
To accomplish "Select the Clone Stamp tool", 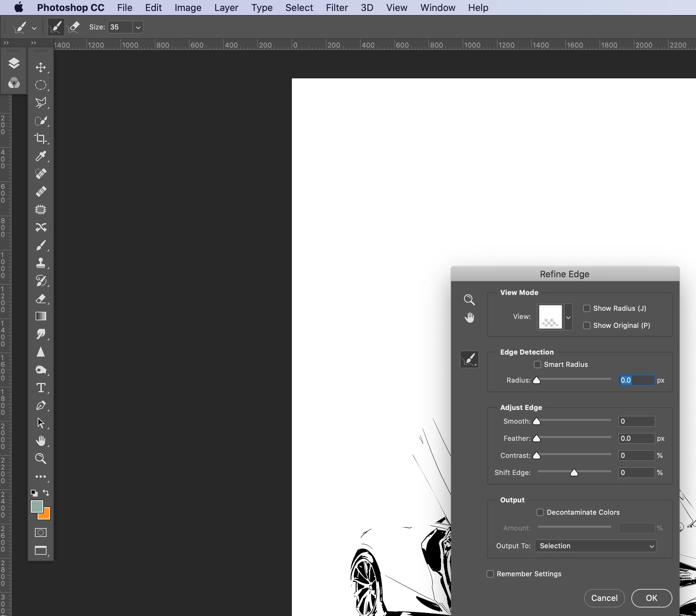I will click(x=41, y=263).
